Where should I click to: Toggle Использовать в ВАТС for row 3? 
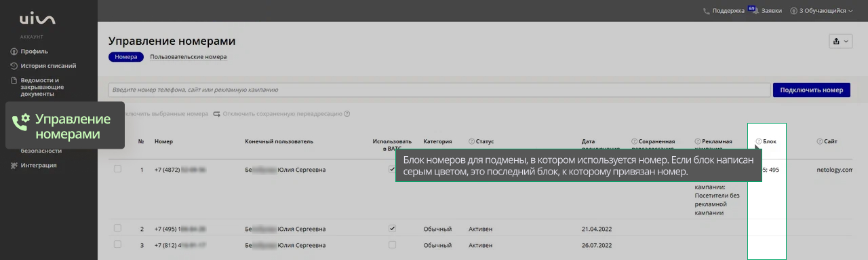(x=392, y=244)
